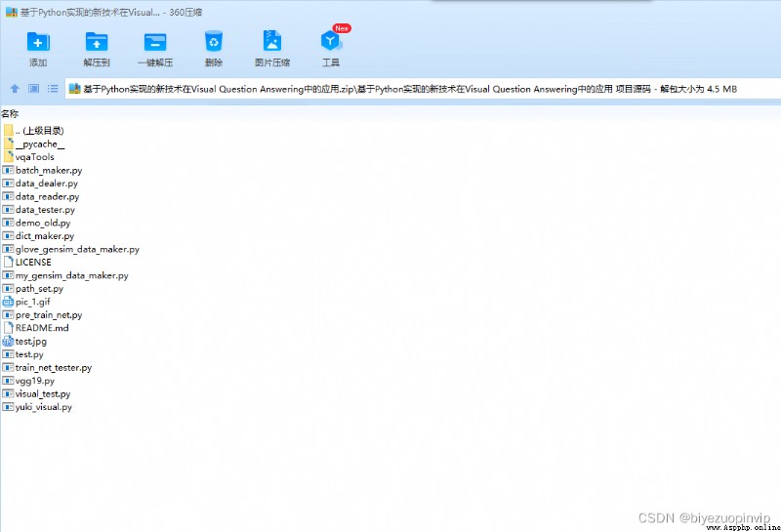Select the __pycache__ folder
The width and height of the screenshot is (781, 532).
pos(34,143)
